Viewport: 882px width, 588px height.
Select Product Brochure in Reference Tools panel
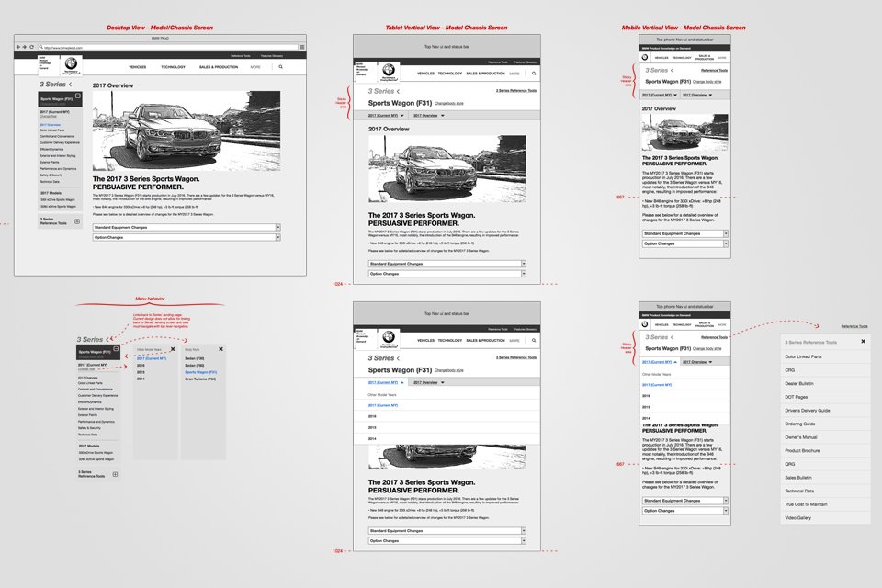825,451
